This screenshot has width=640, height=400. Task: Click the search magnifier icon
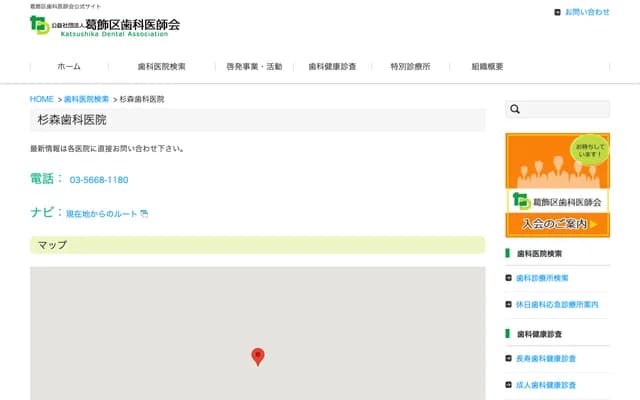pyautogui.click(x=515, y=110)
